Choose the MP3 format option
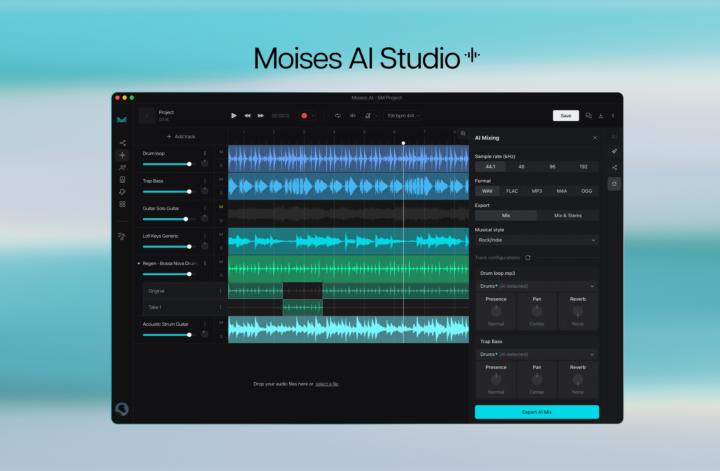Image resolution: width=720 pixels, height=471 pixels. pyautogui.click(x=537, y=191)
